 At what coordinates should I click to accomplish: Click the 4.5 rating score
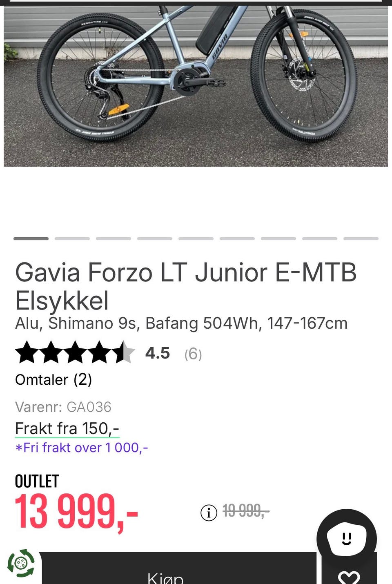click(x=158, y=353)
